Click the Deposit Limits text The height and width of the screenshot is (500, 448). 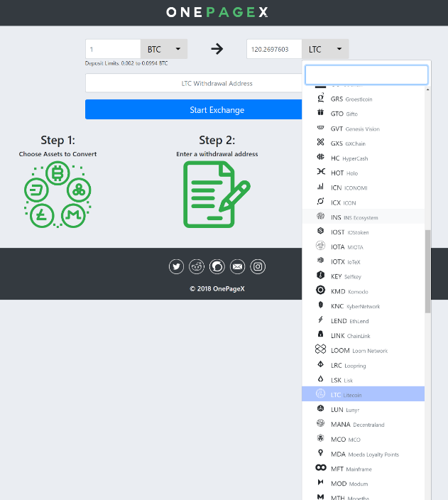click(x=126, y=63)
